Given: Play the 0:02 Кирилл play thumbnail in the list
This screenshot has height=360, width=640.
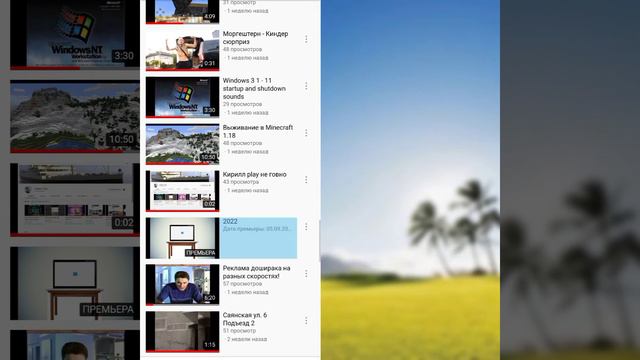Looking at the screenshot, I should click(x=182, y=191).
